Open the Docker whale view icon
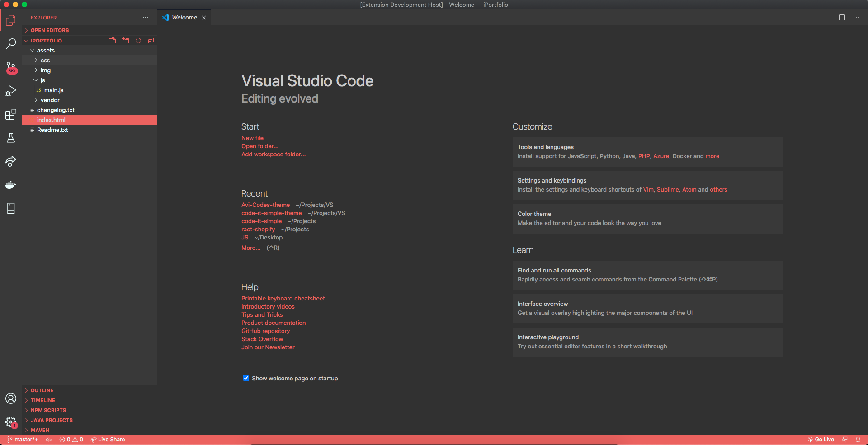 (x=11, y=185)
